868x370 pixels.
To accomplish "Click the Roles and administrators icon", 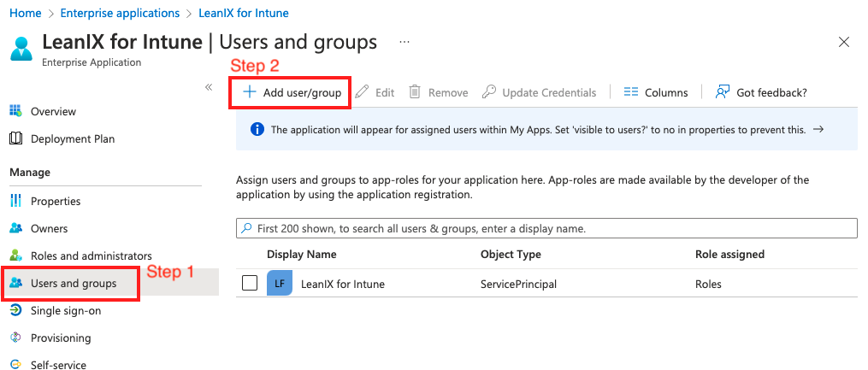I will (15, 255).
